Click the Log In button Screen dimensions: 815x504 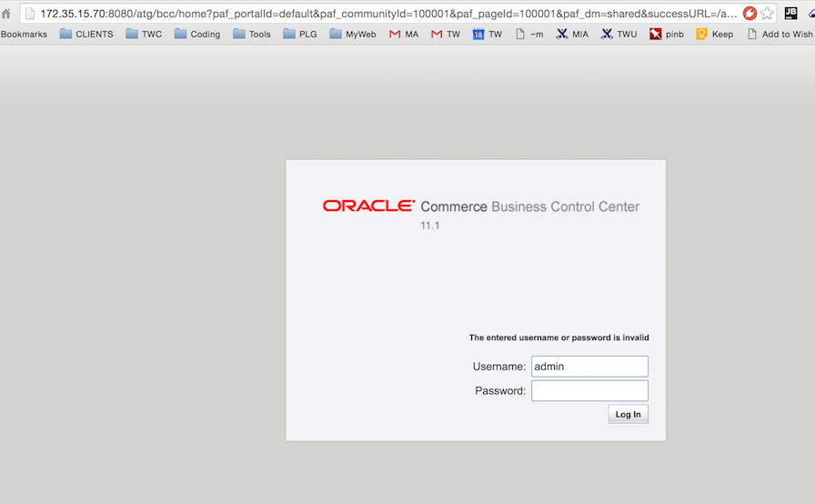(628, 414)
